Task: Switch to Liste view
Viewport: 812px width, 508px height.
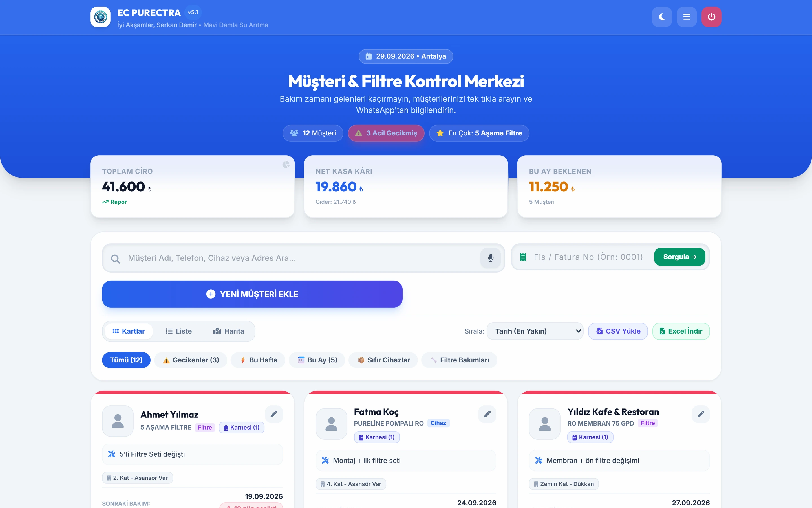Action: [x=179, y=331]
